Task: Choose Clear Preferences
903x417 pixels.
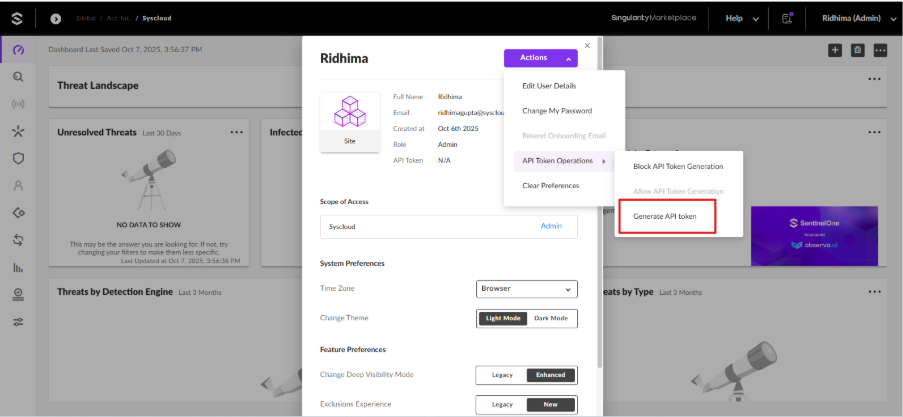Action: pyautogui.click(x=551, y=185)
